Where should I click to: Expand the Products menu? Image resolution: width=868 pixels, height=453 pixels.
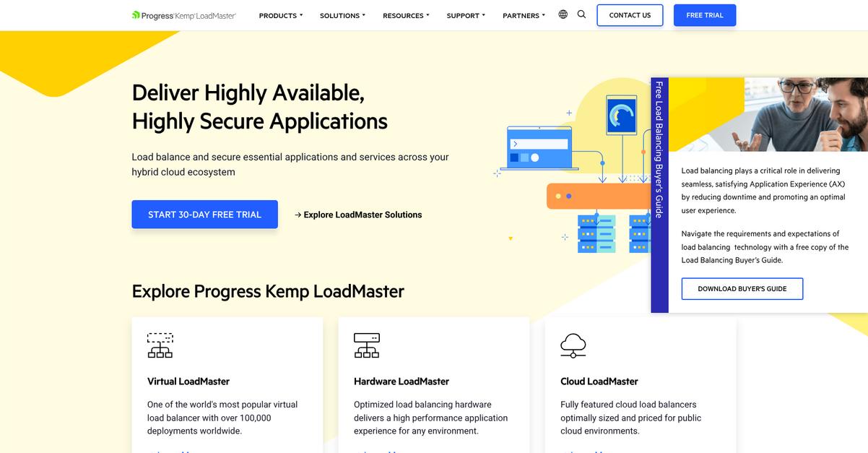[x=281, y=15]
